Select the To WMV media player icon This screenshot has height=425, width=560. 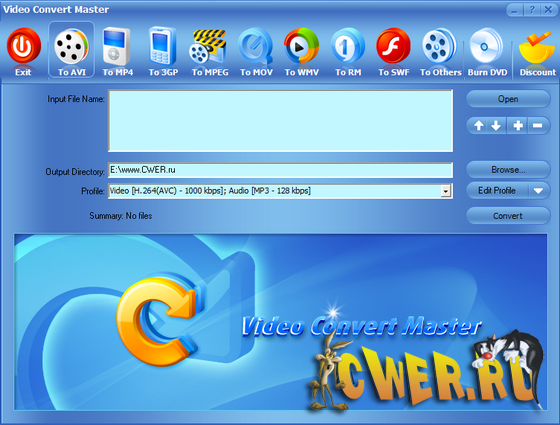tap(301, 46)
